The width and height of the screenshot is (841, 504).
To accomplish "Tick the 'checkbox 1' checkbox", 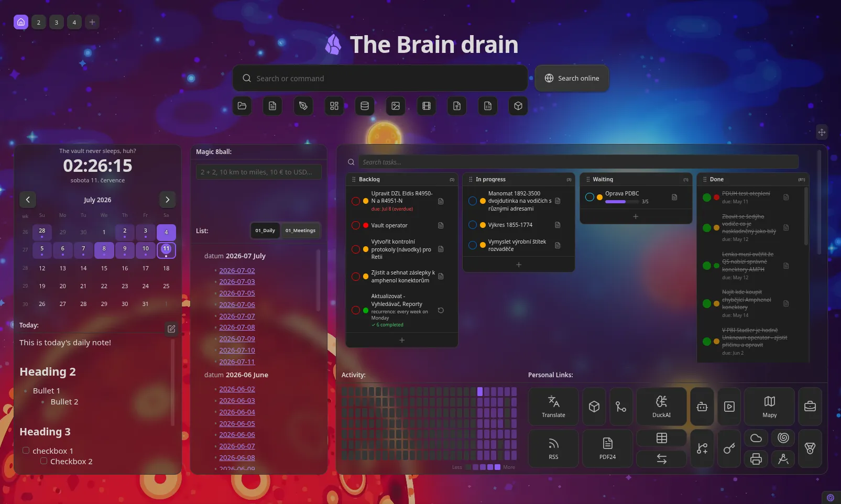I will point(26,450).
